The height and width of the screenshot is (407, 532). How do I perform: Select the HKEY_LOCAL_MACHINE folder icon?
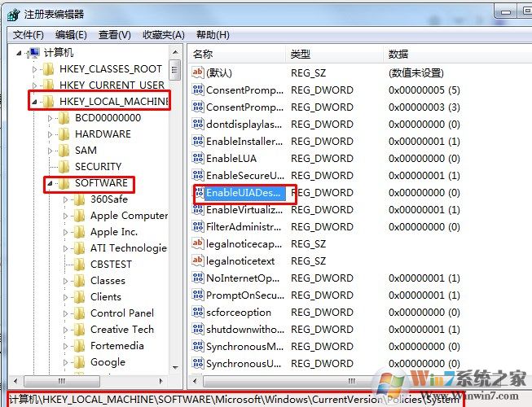[x=49, y=101]
